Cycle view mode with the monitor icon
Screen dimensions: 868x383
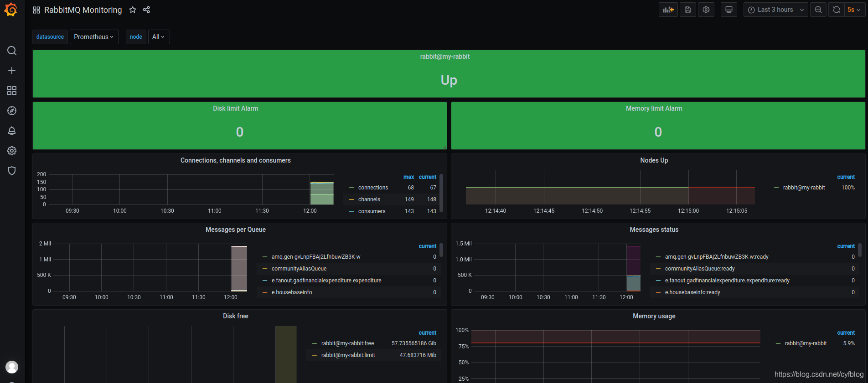(x=729, y=10)
